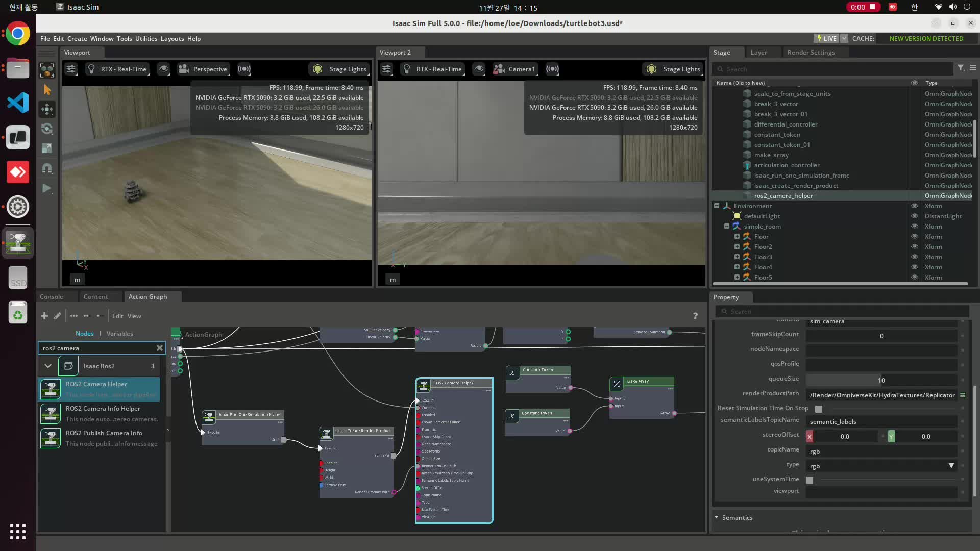Activate the Rotate gizmo tool
980x551 pixels.
[47, 129]
